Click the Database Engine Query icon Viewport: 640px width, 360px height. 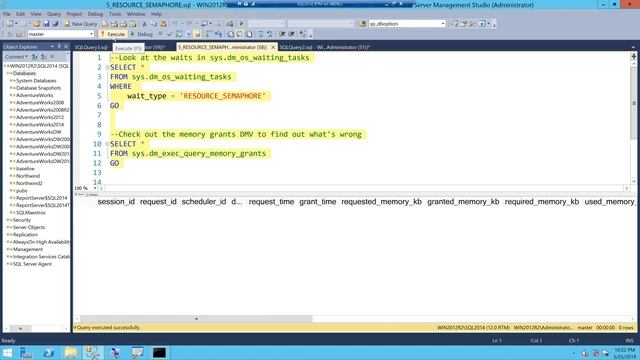tap(105, 24)
